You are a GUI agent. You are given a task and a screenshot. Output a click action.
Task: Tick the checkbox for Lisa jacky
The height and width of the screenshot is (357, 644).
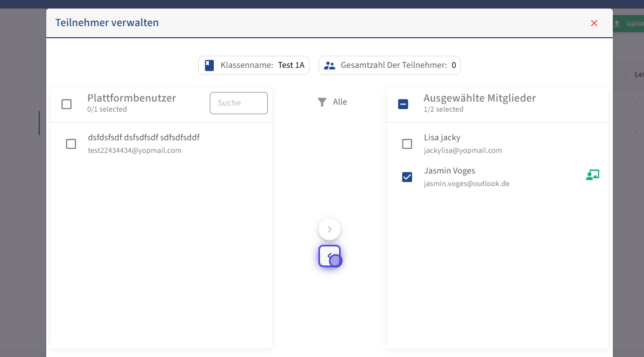[407, 144]
